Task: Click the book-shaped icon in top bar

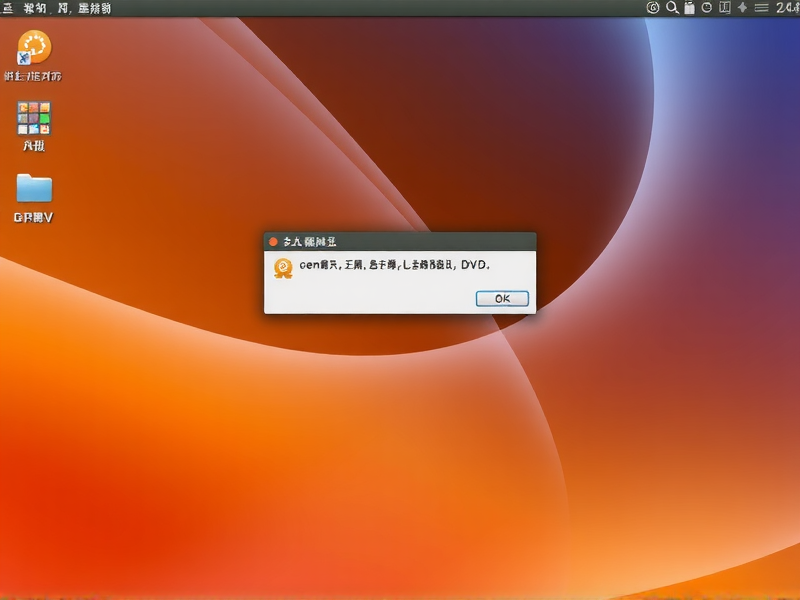Action: [x=724, y=8]
